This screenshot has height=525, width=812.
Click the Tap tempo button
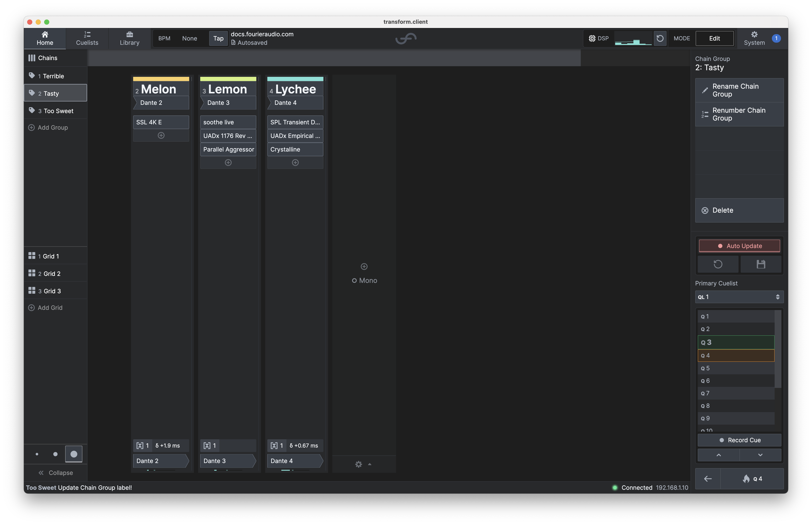pyautogui.click(x=218, y=38)
